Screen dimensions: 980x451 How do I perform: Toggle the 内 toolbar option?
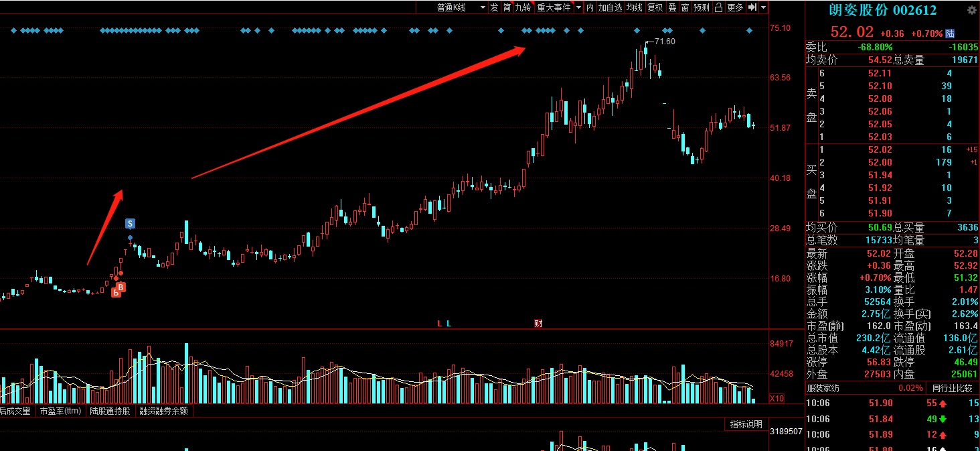590,7
